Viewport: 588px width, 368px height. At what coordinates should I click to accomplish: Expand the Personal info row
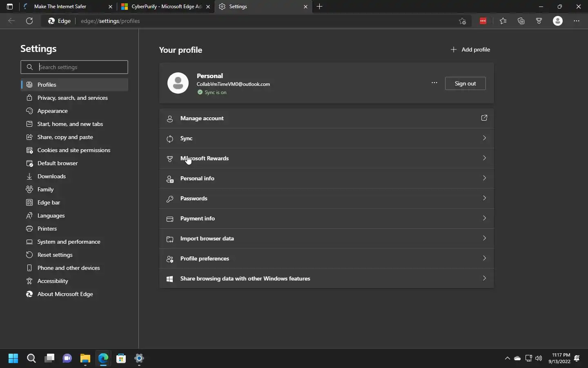point(327,178)
